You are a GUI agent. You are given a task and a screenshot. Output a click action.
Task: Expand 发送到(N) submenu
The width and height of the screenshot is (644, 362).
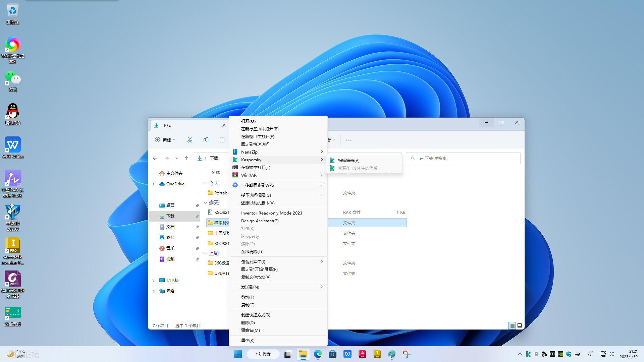(x=278, y=287)
